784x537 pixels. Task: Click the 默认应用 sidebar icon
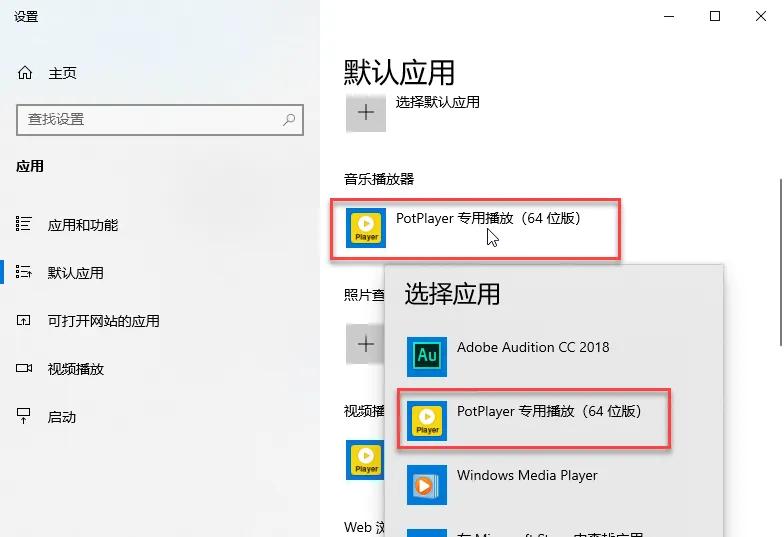click(24, 272)
